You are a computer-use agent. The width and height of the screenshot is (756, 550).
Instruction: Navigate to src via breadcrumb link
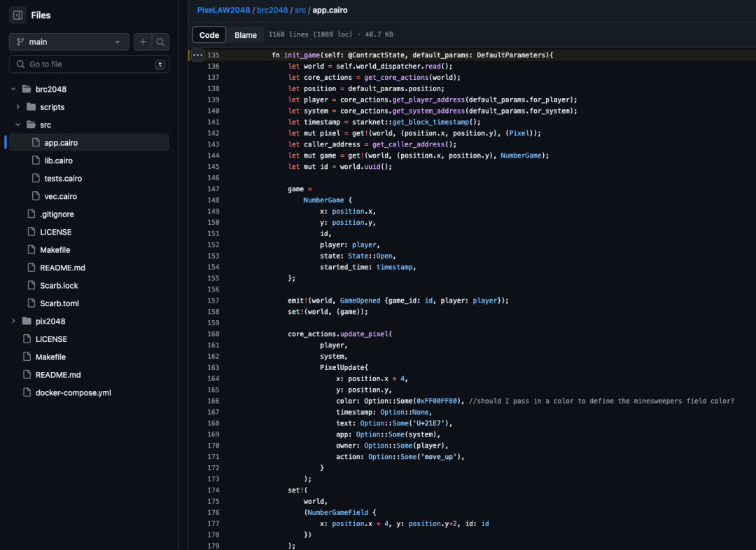click(300, 11)
